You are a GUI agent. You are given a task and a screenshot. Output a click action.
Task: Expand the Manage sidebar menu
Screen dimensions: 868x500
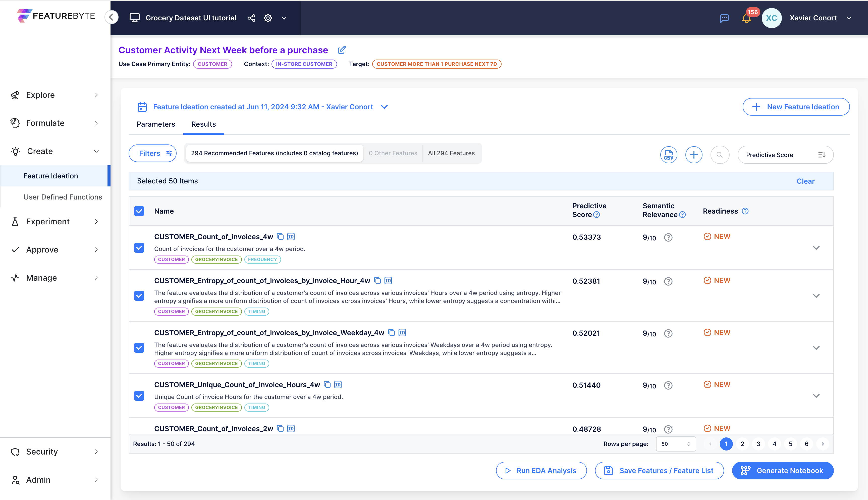[x=55, y=278]
